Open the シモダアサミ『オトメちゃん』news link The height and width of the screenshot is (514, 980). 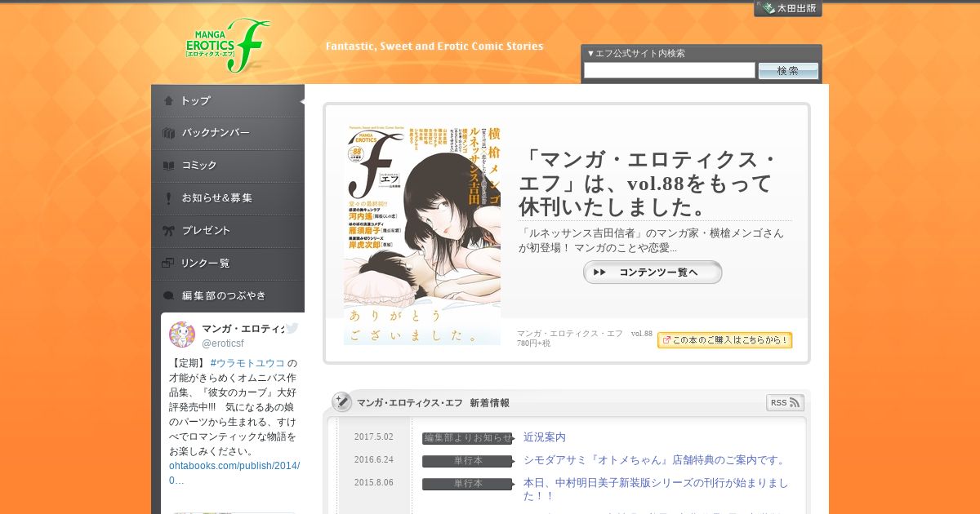(x=657, y=460)
